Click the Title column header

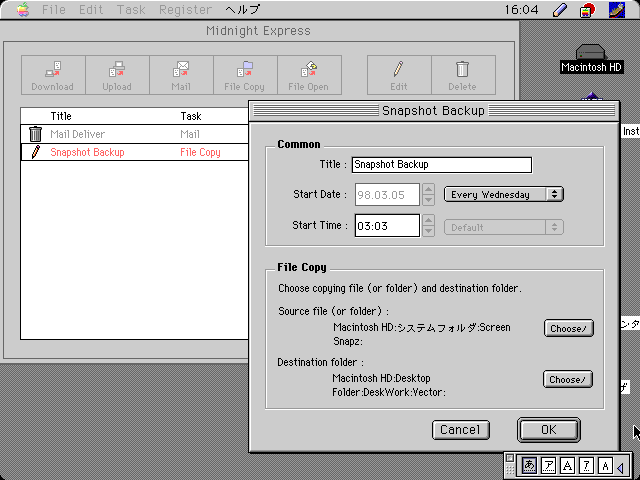tap(61, 116)
